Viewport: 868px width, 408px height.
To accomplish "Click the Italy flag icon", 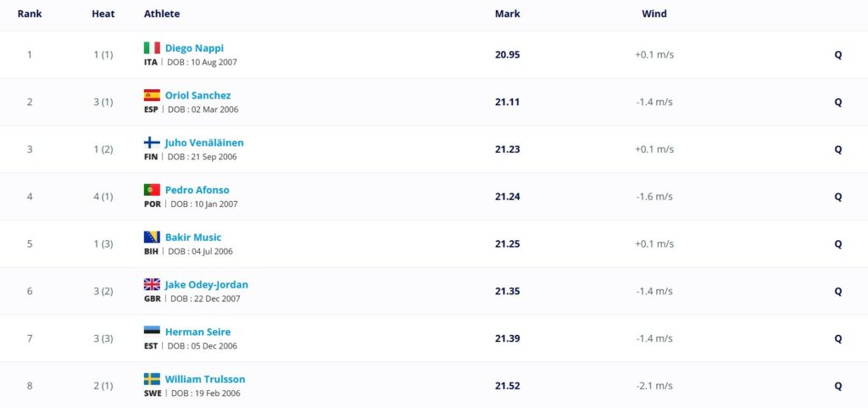I will tap(152, 48).
